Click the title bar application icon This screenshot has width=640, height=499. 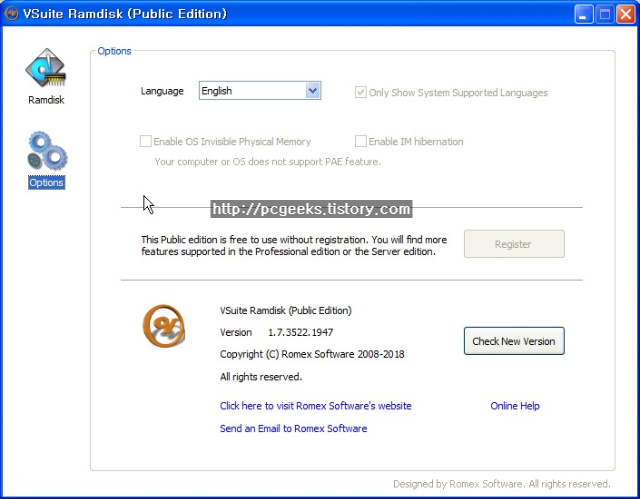point(11,13)
